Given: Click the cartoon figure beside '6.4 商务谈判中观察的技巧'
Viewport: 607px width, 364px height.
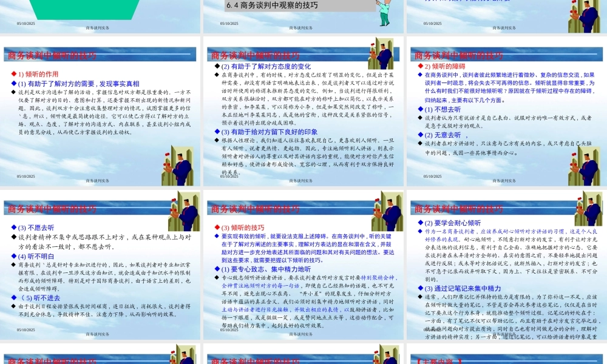Looking at the screenshot, I should click(384, 12).
